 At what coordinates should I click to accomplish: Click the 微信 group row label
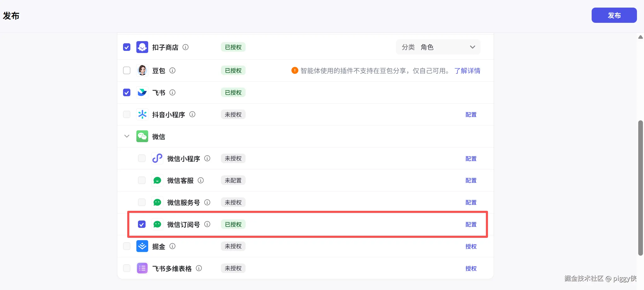click(159, 137)
